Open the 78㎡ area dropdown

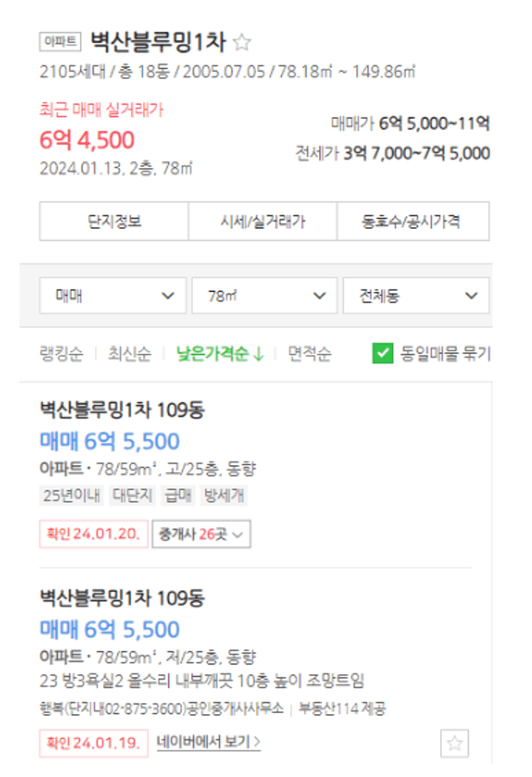tap(264, 295)
